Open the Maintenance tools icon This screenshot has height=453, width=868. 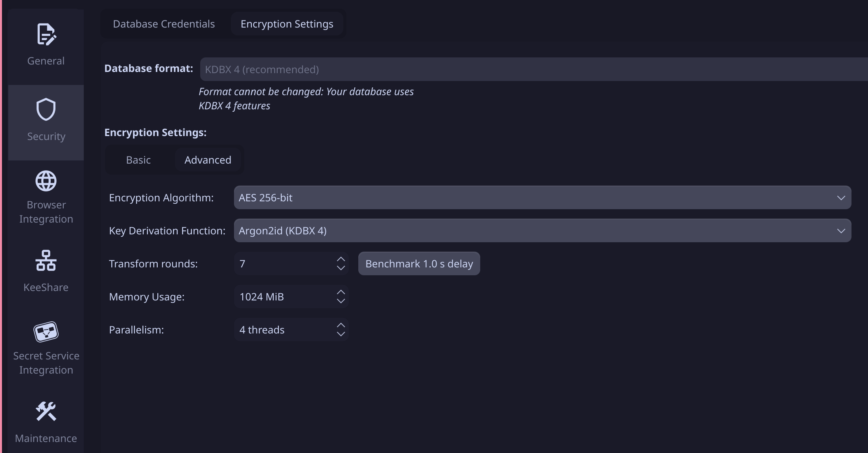[46, 411]
